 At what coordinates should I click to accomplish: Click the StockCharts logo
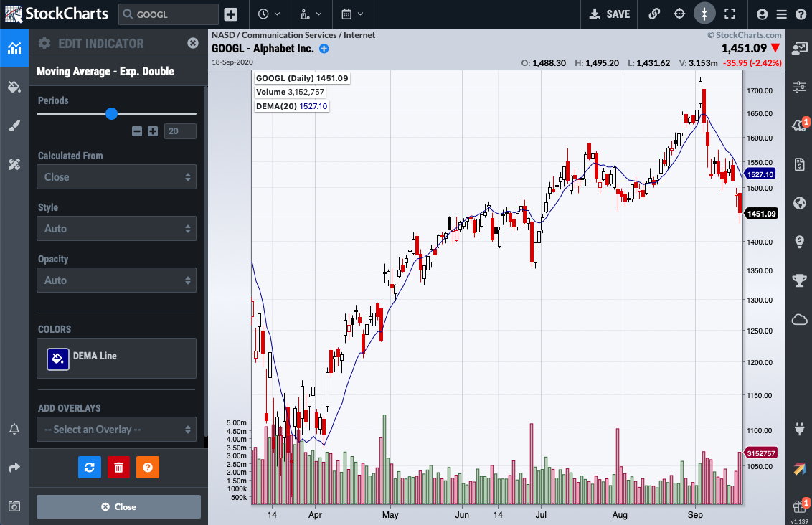click(x=57, y=14)
